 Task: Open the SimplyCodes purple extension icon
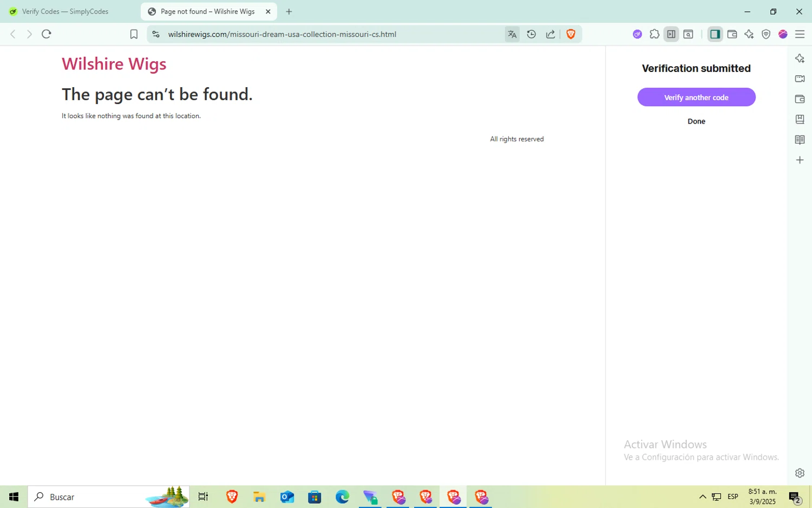637,34
